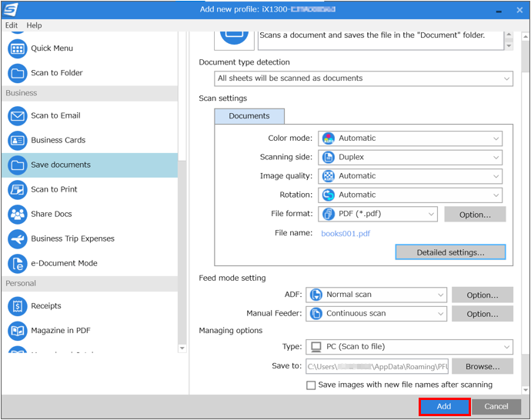Click the ScanSnap logo in title bar
Image resolution: width=531 pixels, height=420 pixels.
coord(10,9)
